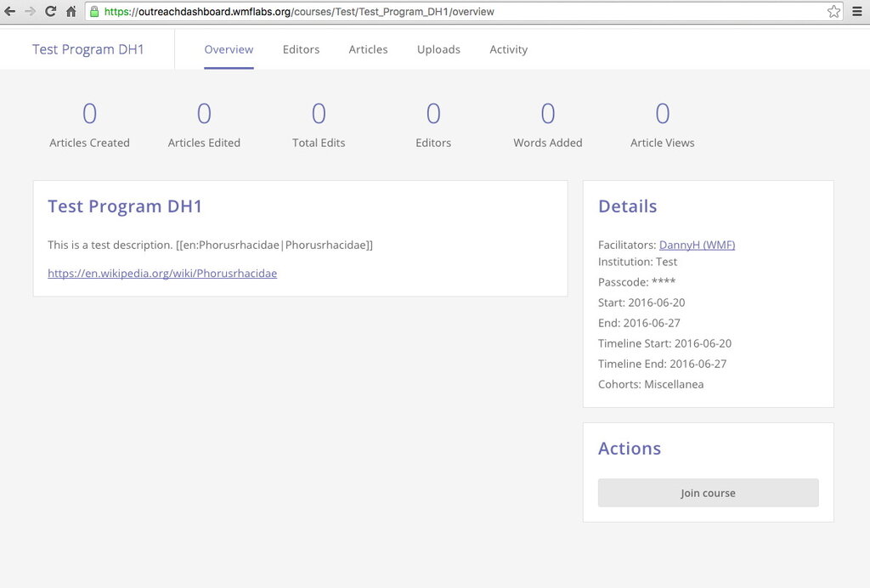Click the Total Edits stat
The height and width of the screenshot is (588, 870).
point(319,126)
